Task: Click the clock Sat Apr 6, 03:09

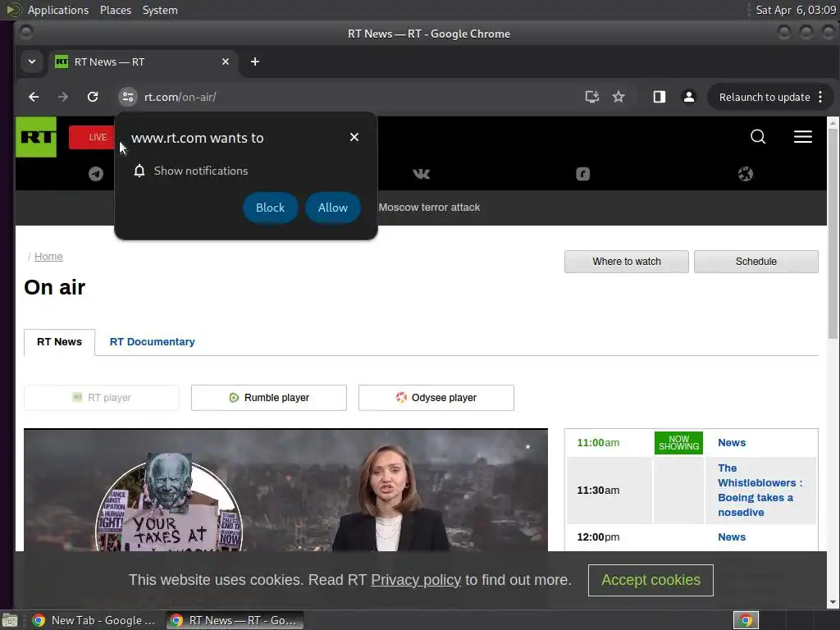Action: pos(796,10)
